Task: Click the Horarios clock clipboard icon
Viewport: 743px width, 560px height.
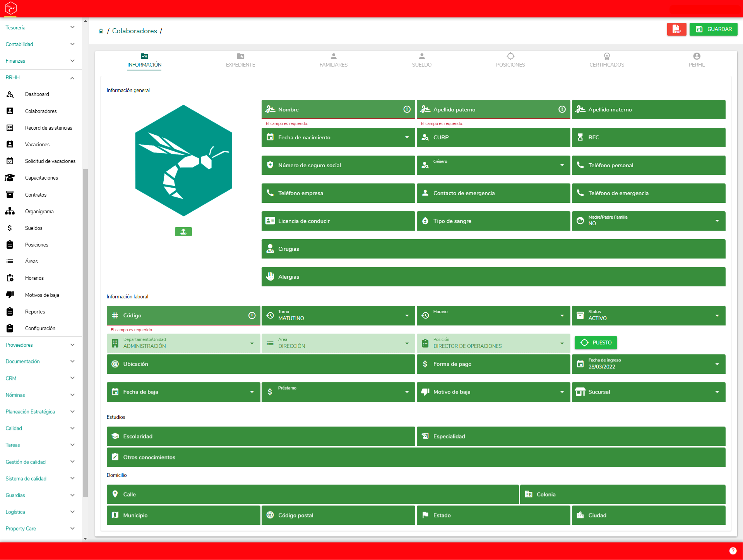Action: pos(10,278)
